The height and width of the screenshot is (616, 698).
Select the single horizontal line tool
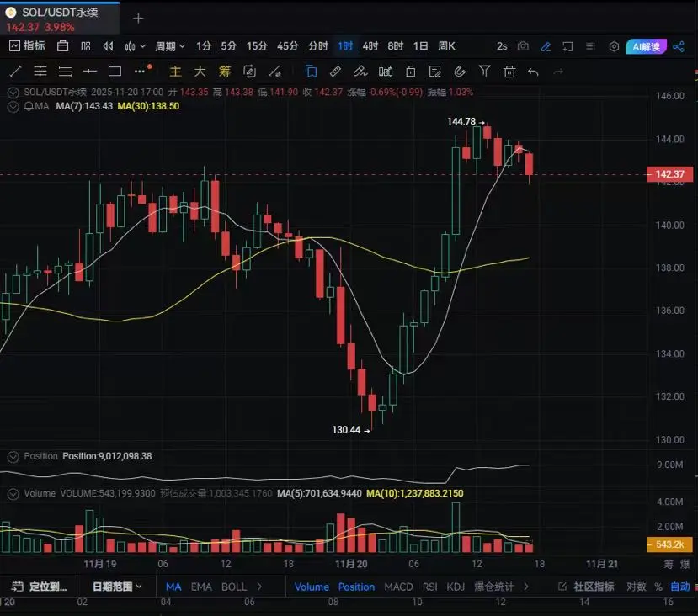(x=90, y=72)
